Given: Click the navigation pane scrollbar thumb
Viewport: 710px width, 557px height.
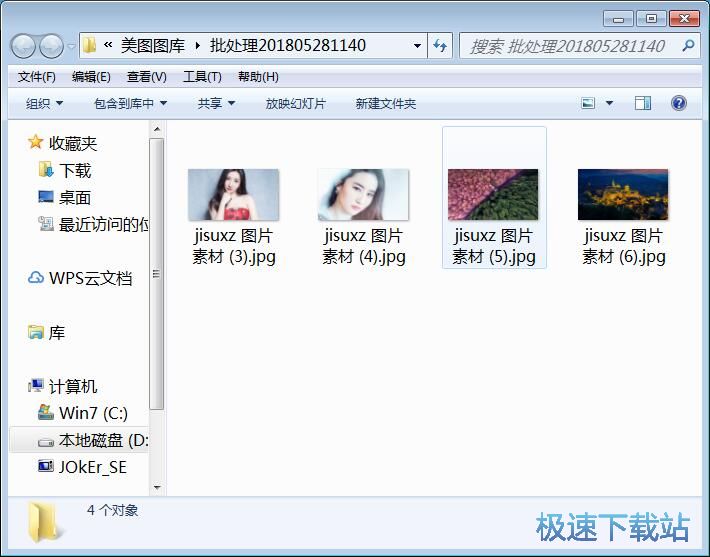Looking at the screenshot, I should pos(157,274).
